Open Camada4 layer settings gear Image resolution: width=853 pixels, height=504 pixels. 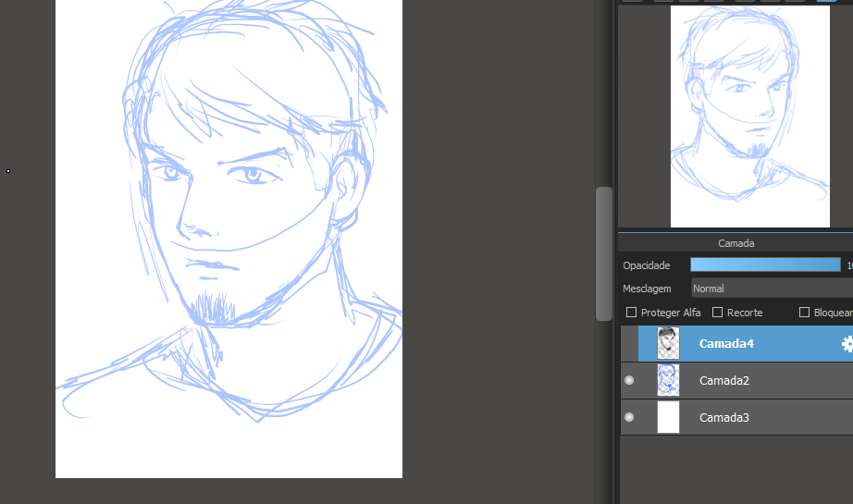847,344
